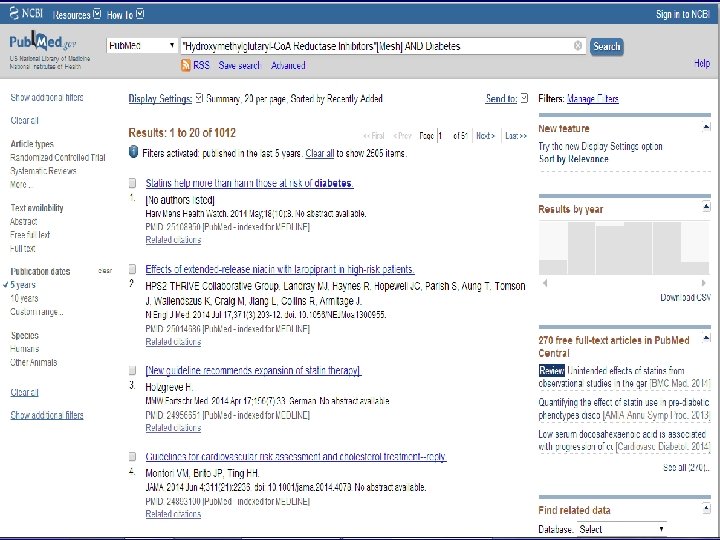Filter by Abstract text availability
Viewport: 720px width, 540px height.
23,221
